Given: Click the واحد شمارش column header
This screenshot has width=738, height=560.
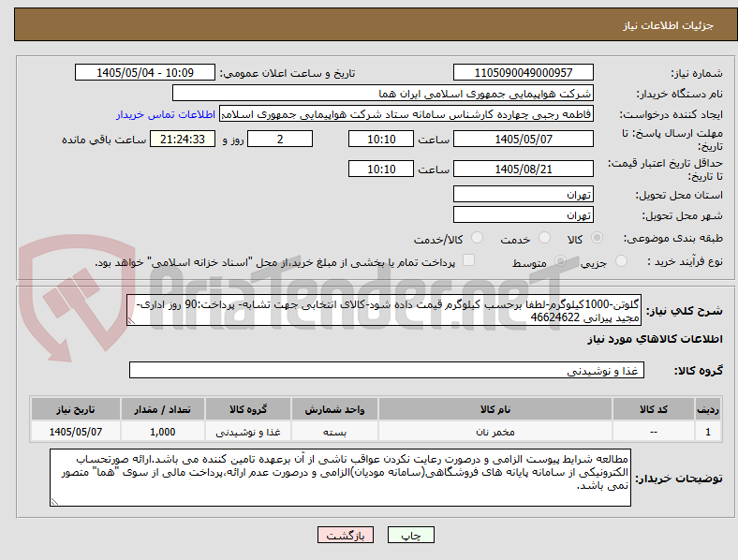Looking at the screenshot, I should [334, 409].
